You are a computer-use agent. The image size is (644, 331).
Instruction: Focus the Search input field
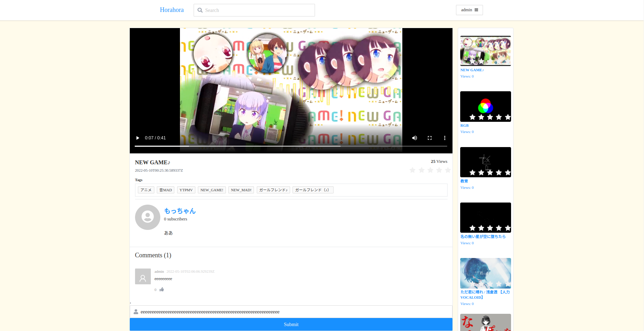[254, 10]
